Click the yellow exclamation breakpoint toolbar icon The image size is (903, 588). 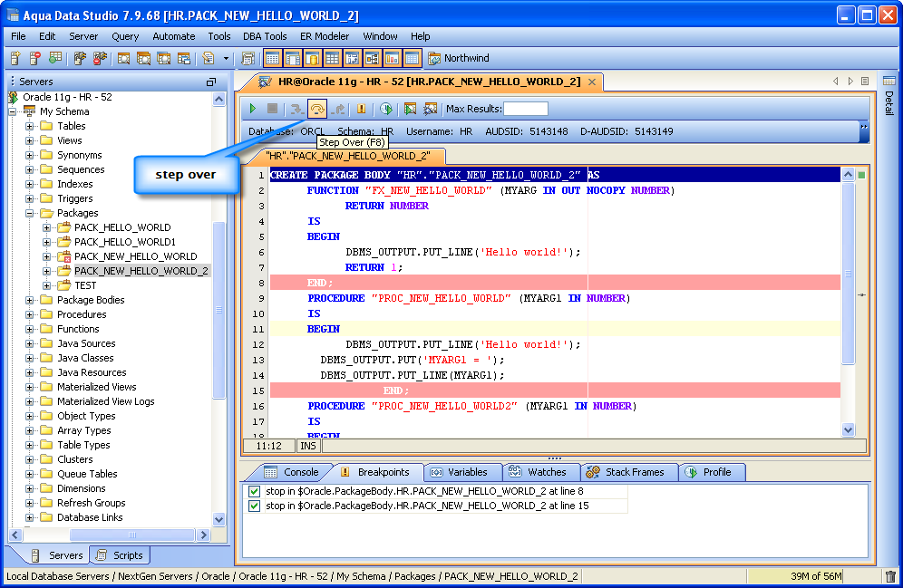pos(362,109)
